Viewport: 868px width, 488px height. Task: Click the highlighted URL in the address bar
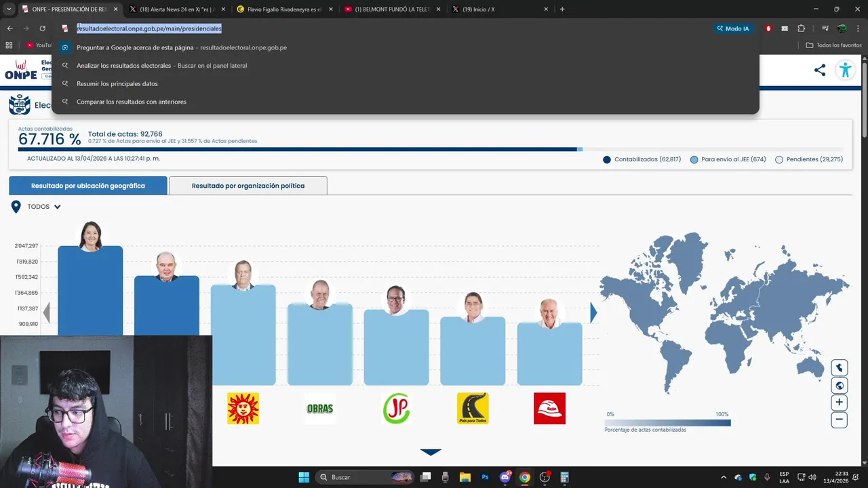[149, 28]
